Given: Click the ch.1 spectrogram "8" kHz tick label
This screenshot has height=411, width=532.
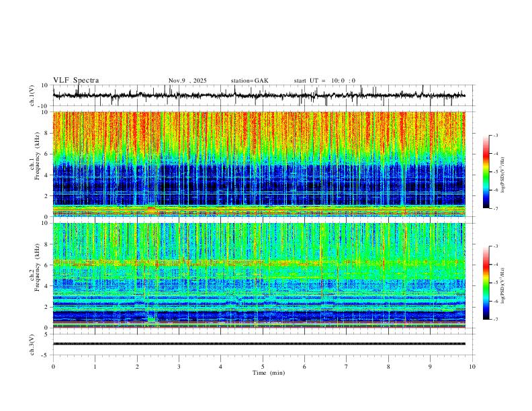Looking at the screenshot, I should (x=47, y=133).
